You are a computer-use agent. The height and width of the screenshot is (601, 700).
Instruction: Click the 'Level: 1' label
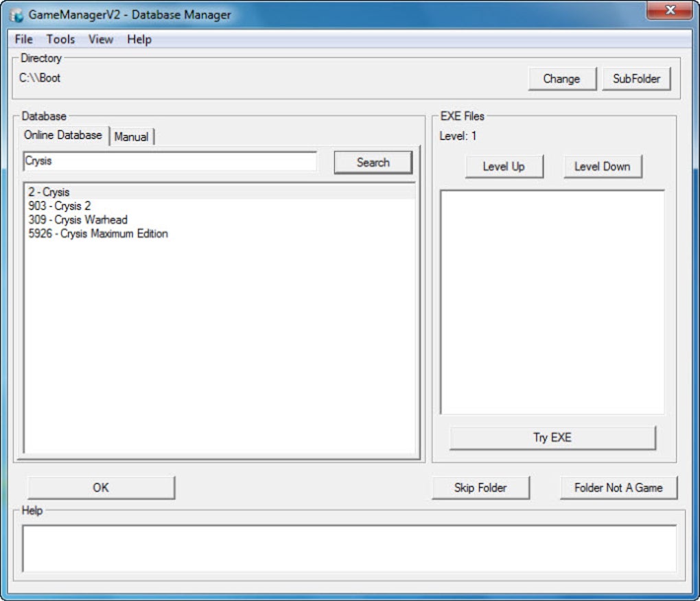click(458, 136)
